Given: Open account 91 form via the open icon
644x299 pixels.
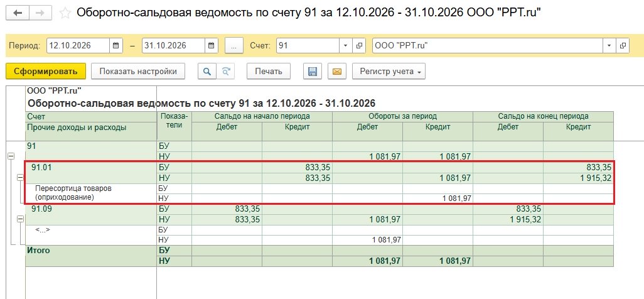Looking at the screenshot, I should 358,46.
